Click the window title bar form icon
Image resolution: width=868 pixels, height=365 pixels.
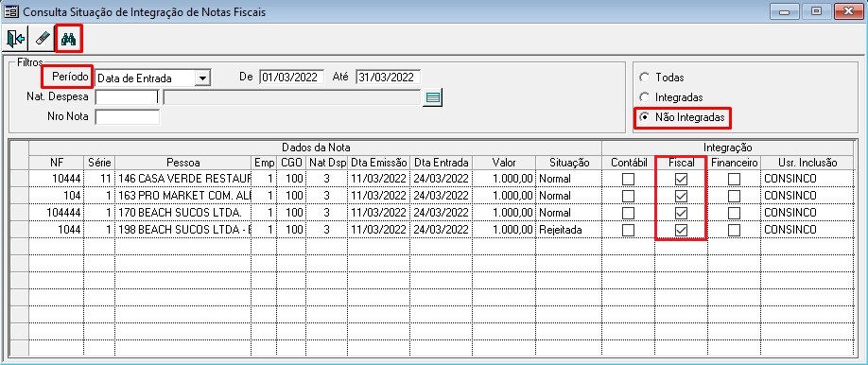click(x=10, y=11)
